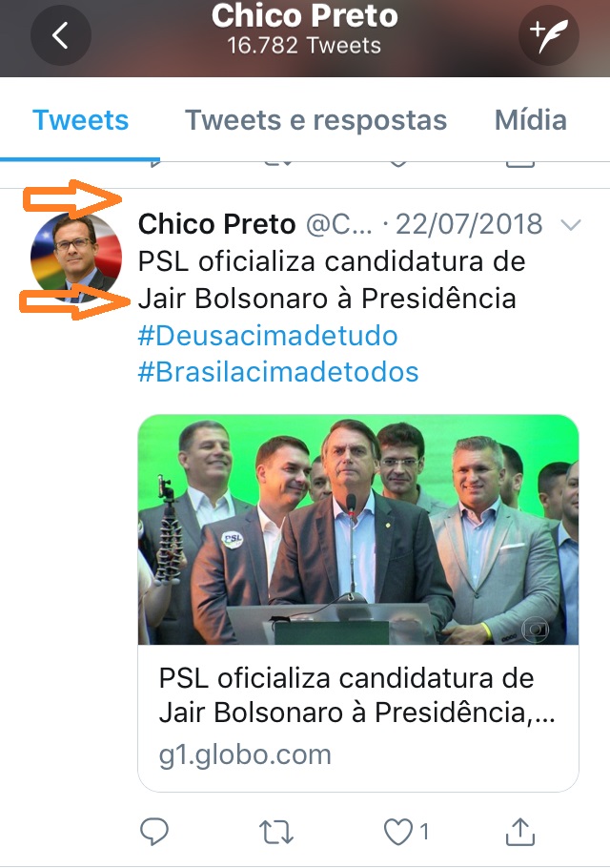Reply to the Chico Preto tweet
The width and height of the screenshot is (610, 868).
pyautogui.click(x=154, y=832)
